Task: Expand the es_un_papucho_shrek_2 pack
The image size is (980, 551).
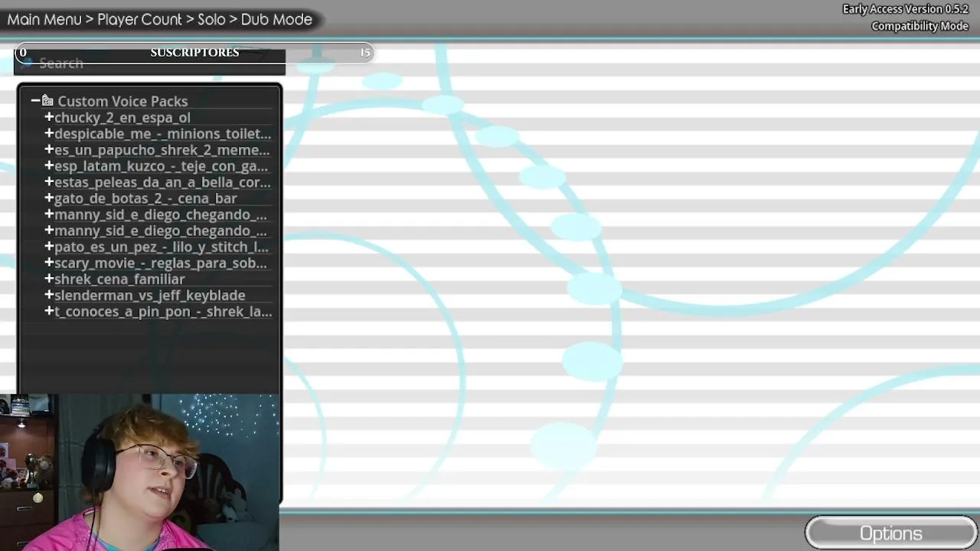Action: coord(49,149)
